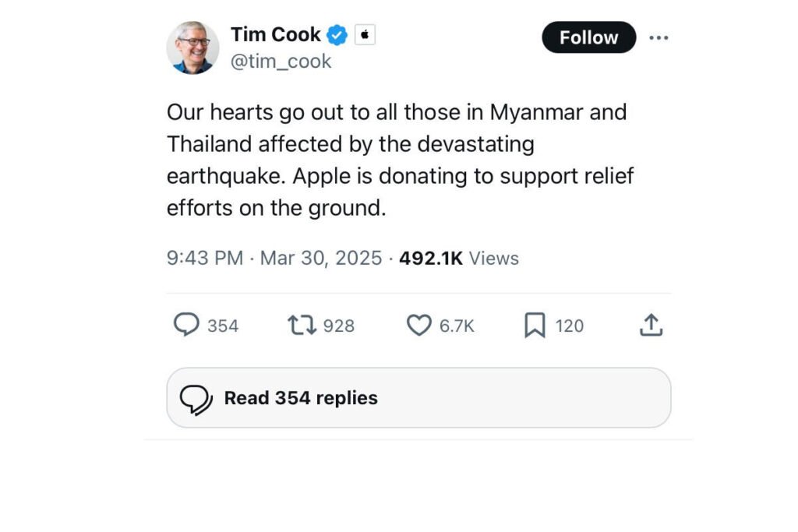
Task: Click the tweet text about earthquake relief
Action: tap(400, 160)
